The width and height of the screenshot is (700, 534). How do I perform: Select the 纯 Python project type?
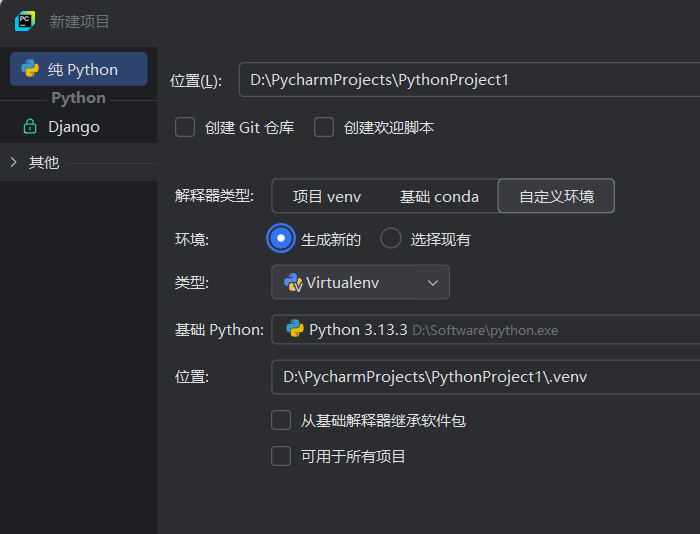click(x=79, y=69)
